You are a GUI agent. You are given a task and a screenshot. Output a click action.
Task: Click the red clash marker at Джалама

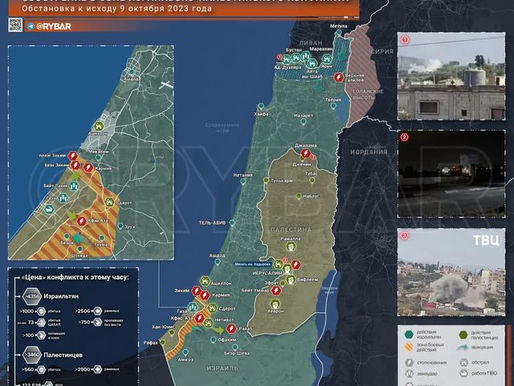305,154
